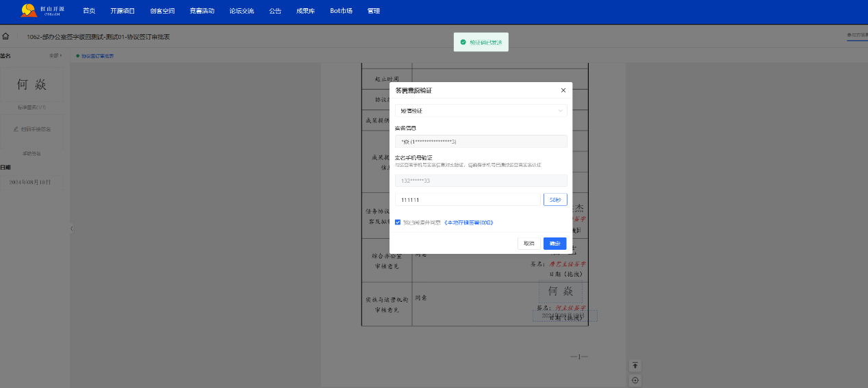Image resolution: width=868 pixels, height=388 pixels.
Task: Open 创客空间 in the top navigation
Action: click(x=162, y=11)
